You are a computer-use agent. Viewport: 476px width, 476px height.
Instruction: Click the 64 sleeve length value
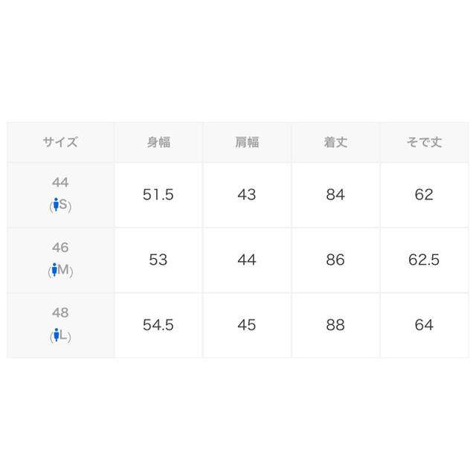tap(424, 325)
